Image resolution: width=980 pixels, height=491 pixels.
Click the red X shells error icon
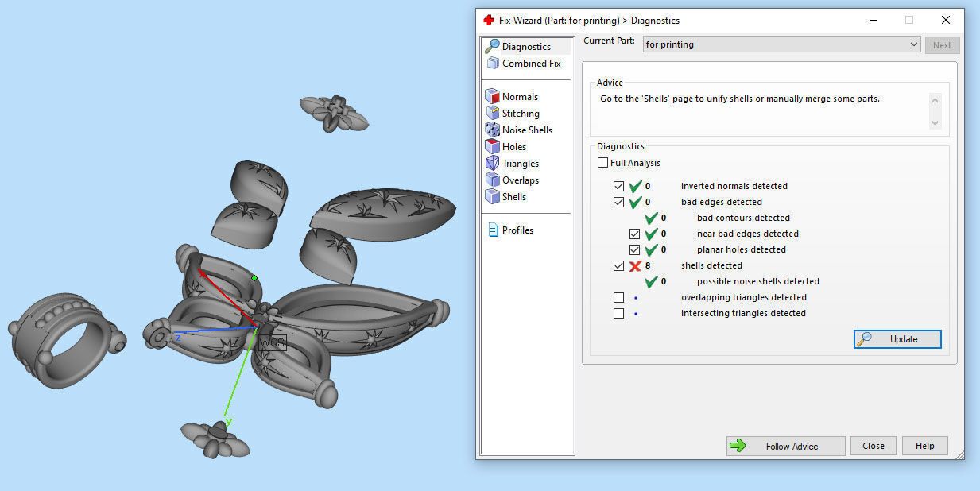[x=635, y=265]
